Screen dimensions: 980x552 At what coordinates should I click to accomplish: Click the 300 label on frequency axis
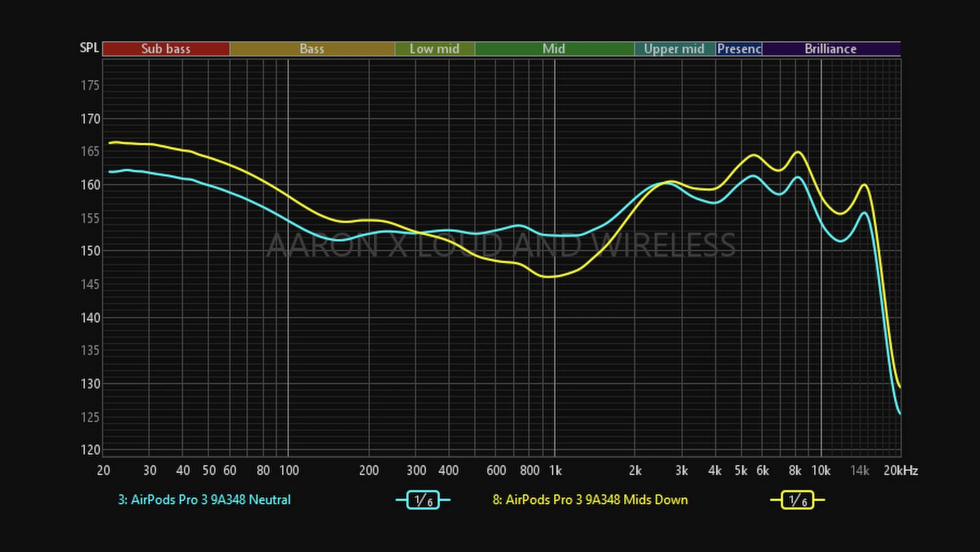(x=416, y=470)
